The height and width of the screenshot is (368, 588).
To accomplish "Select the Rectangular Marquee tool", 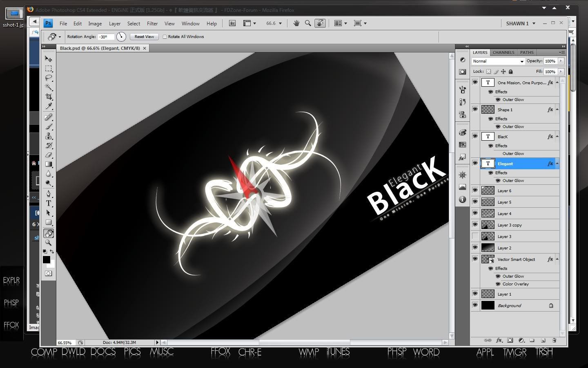I will tap(49, 68).
